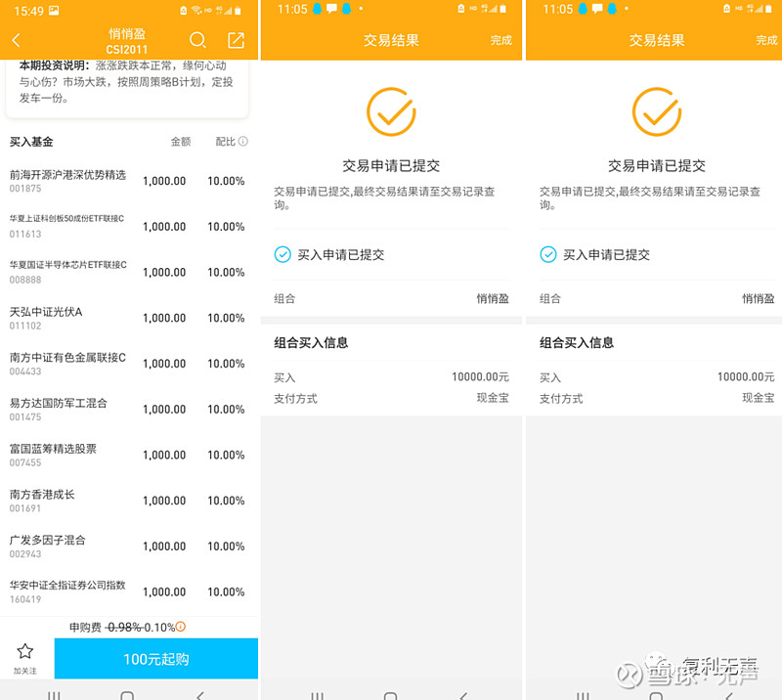Open fund 广发多因子混合
Screen dimensions: 782x700
(47, 540)
